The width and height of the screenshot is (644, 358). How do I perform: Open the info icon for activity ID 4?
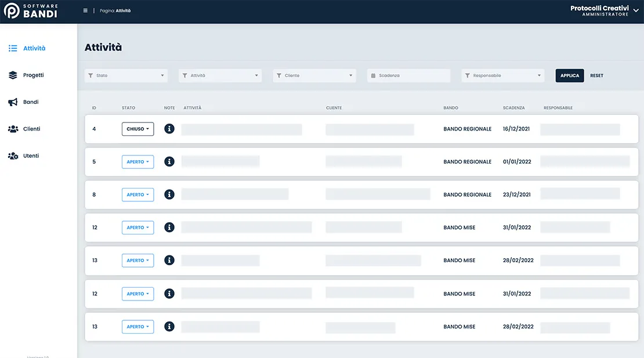pos(169,129)
